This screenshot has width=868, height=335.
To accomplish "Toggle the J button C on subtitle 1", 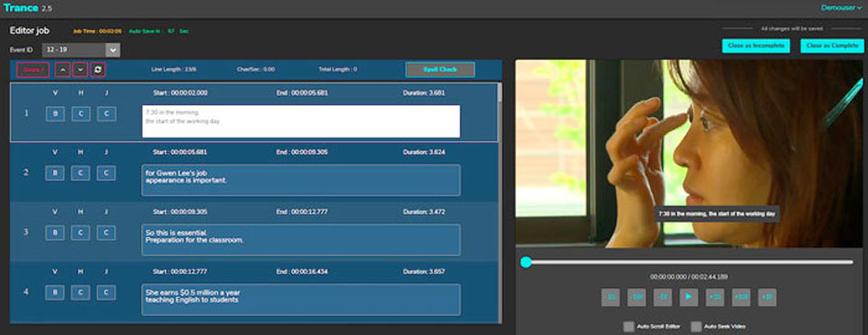I will coord(107,114).
